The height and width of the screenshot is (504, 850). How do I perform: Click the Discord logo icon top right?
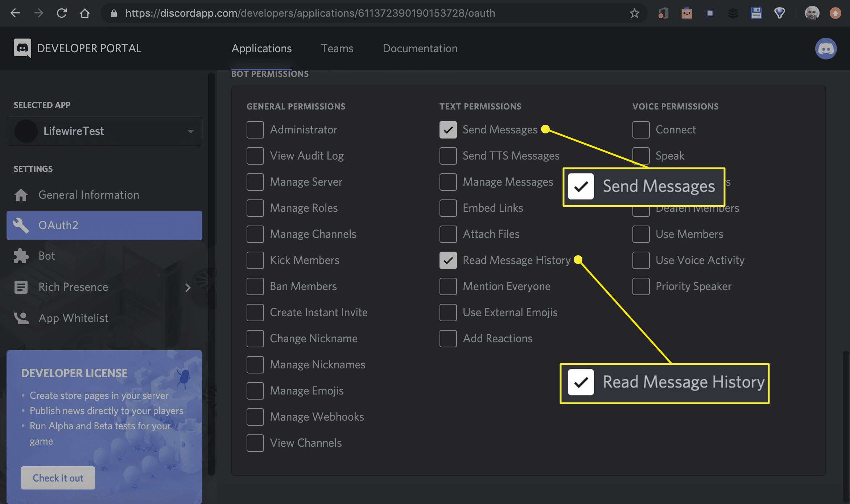coord(826,49)
